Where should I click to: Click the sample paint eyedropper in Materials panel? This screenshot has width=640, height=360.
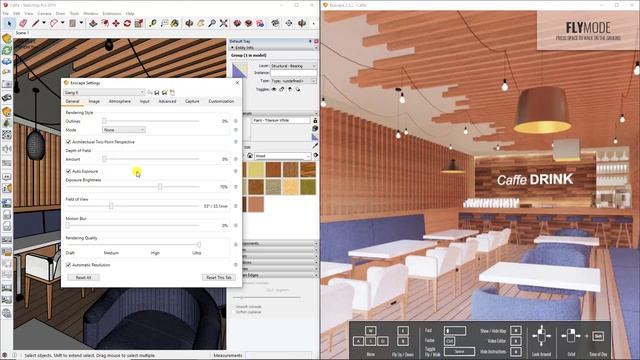tap(315, 145)
